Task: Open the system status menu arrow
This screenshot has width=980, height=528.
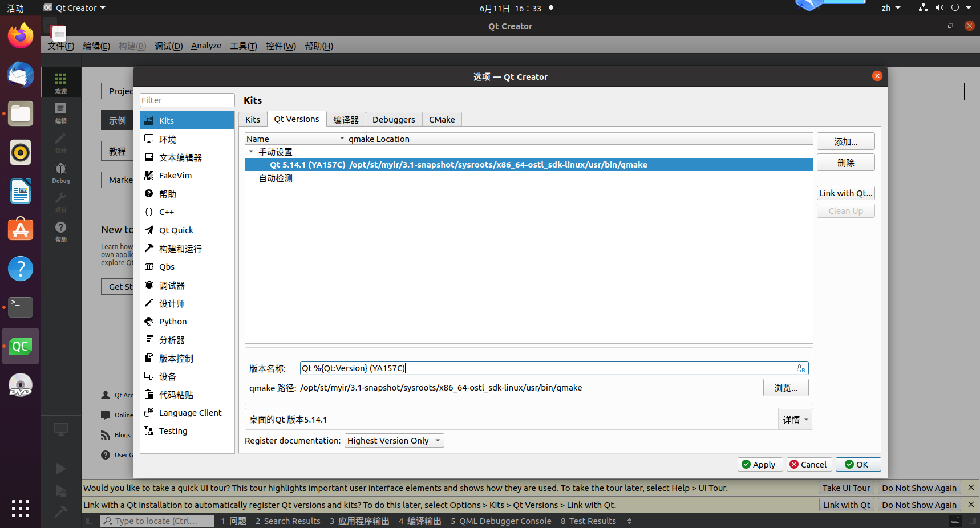Action: [x=969, y=8]
